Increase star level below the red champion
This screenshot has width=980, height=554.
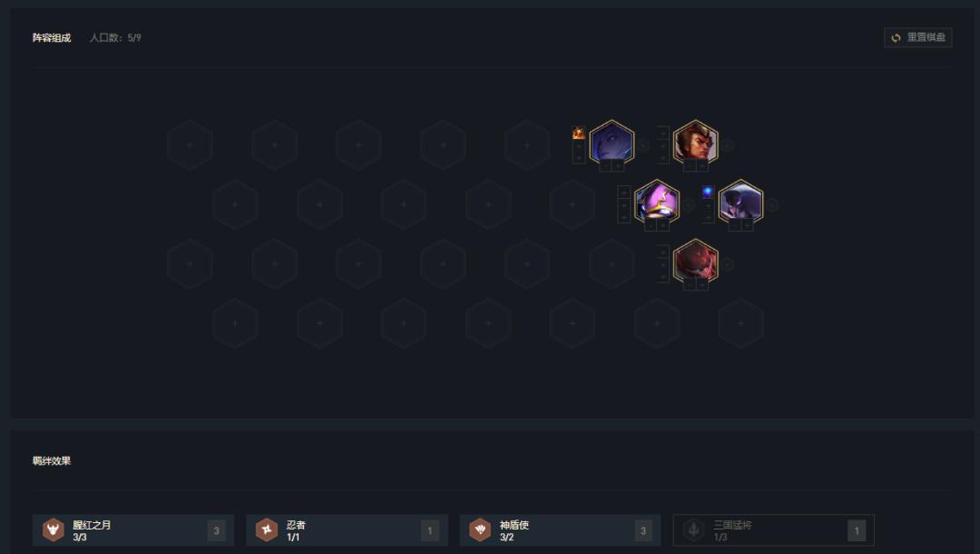tap(701, 284)
